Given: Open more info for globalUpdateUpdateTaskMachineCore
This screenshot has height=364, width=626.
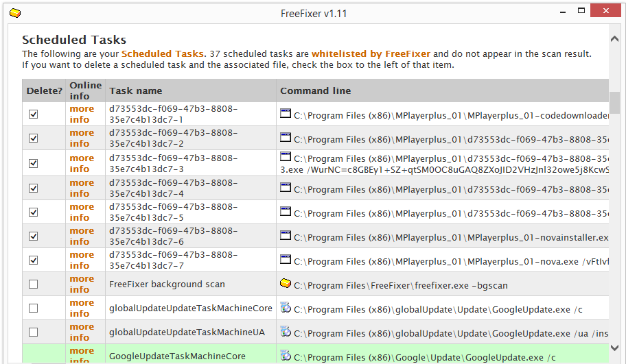Looking at the screenshot, I should (82, 308).
